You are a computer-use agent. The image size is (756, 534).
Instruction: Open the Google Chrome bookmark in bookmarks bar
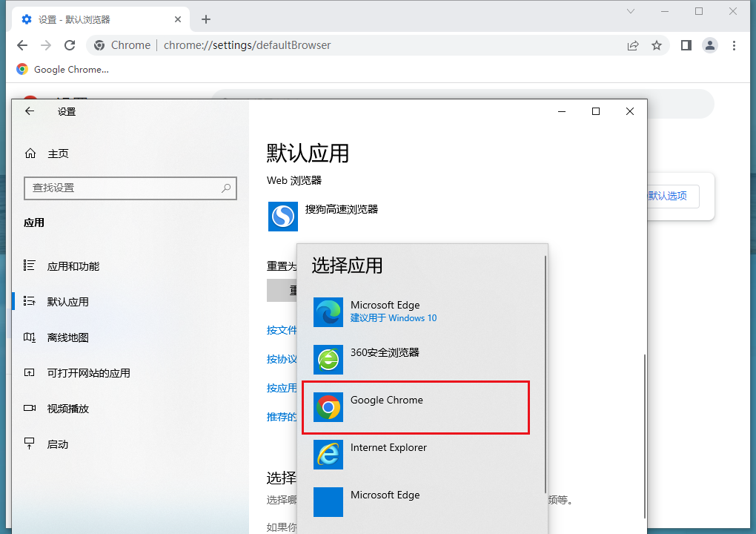click(x=63, y=70)
